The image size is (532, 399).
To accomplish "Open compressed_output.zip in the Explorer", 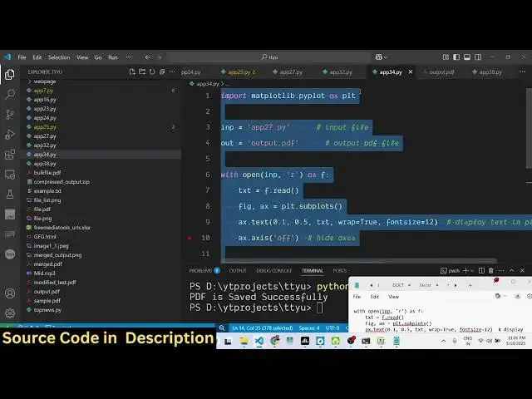I will (62, 182).
